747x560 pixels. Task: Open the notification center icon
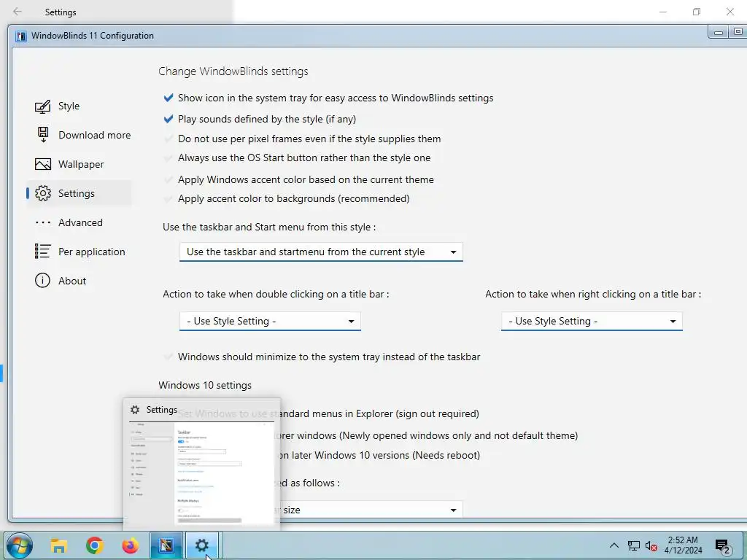tap(723, 547)
